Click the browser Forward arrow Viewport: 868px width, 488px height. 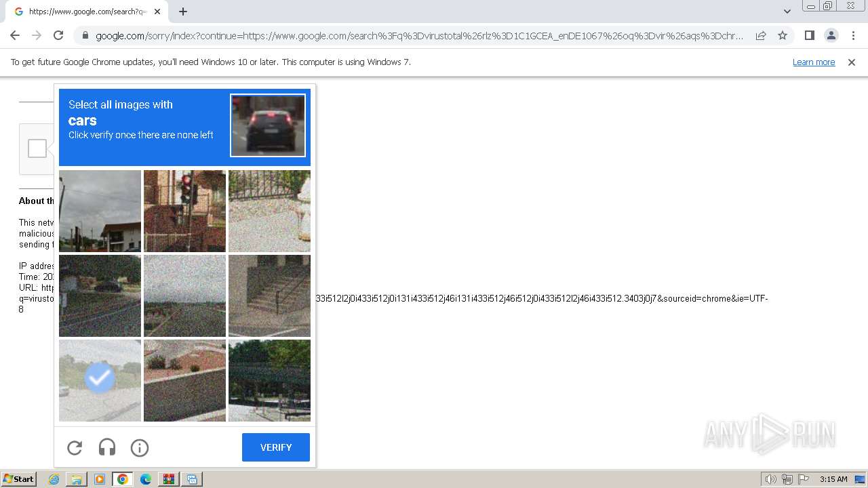pyautogui.click(x=37, y=35)
